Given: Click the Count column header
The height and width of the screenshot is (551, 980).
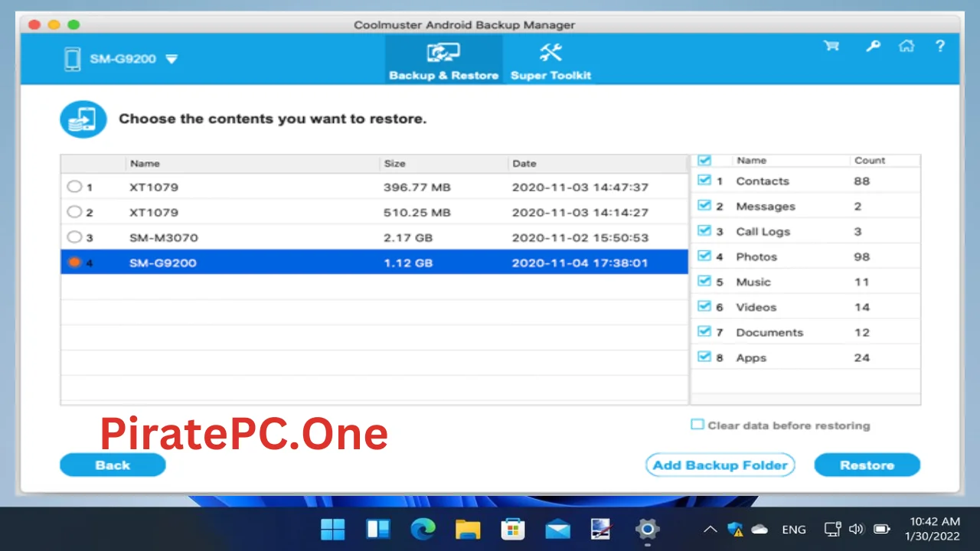Looking at the screenshot, I should pyautogui.click(x=870, y=161).
